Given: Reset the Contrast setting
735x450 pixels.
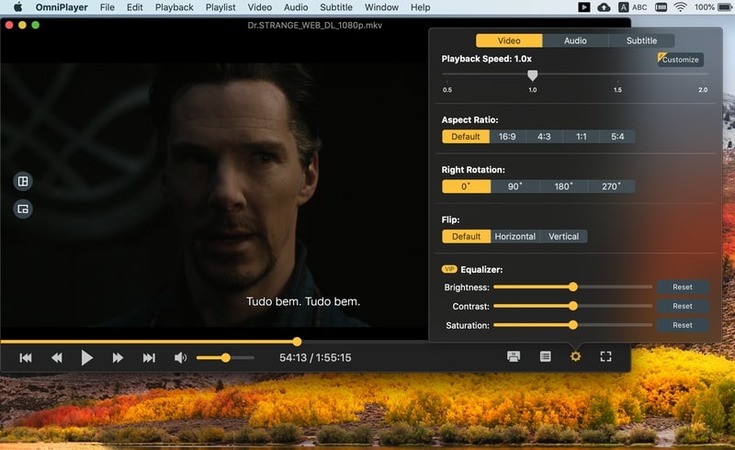Looking at the screenshot, I should [x=682, y=306].
